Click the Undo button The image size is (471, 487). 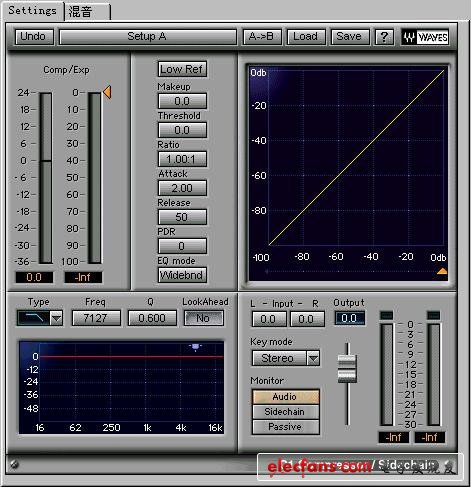(34, 37)
